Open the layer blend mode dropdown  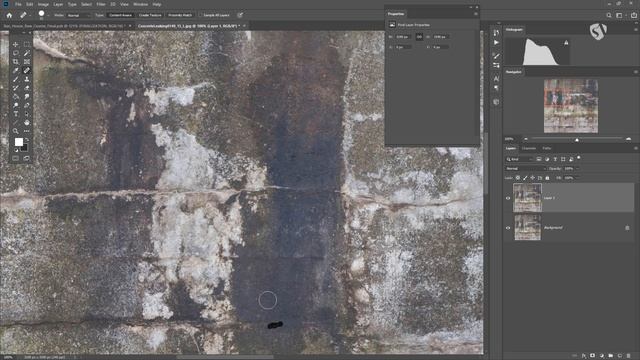(525, 169)
